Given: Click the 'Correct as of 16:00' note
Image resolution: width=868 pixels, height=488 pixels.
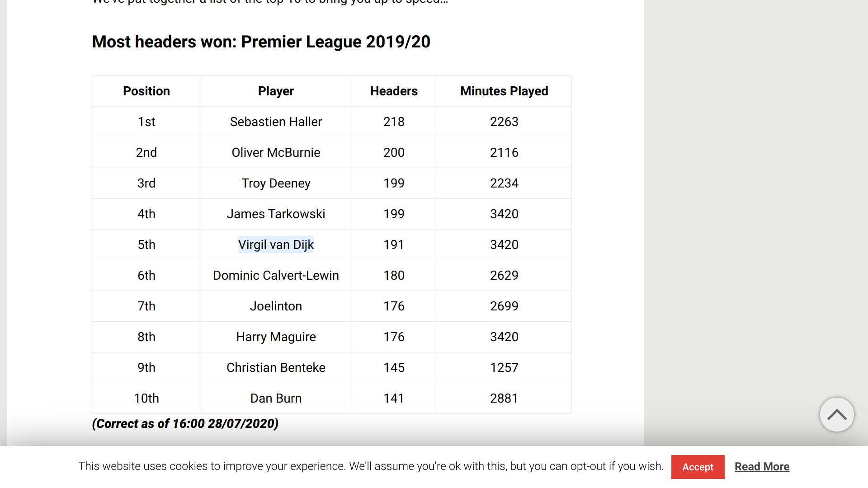Looking at the screenshot, I should [x=185, y=424].
